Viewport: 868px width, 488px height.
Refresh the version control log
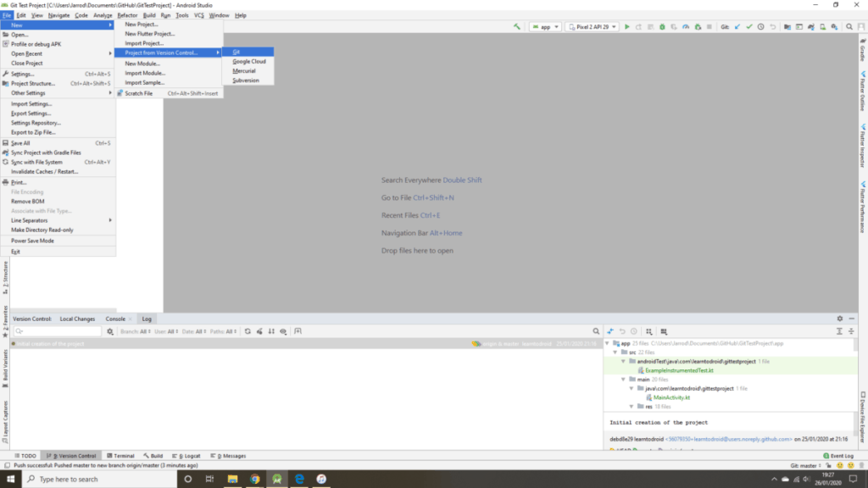tap(248, 331)
